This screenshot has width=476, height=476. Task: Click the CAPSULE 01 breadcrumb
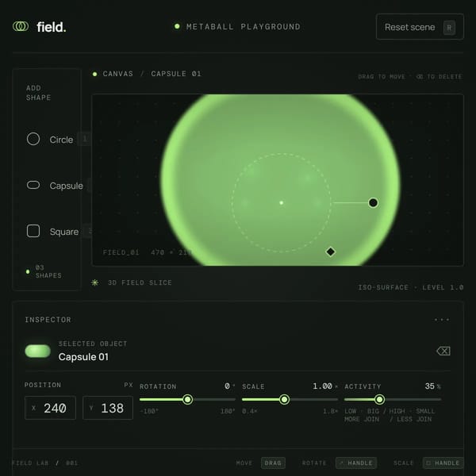(x=176, y=74)
